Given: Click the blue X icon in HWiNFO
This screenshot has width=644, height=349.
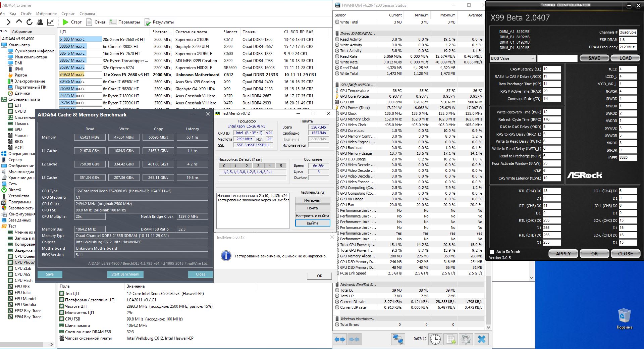Looking at the screenshot, I should [x=481, y=339].
